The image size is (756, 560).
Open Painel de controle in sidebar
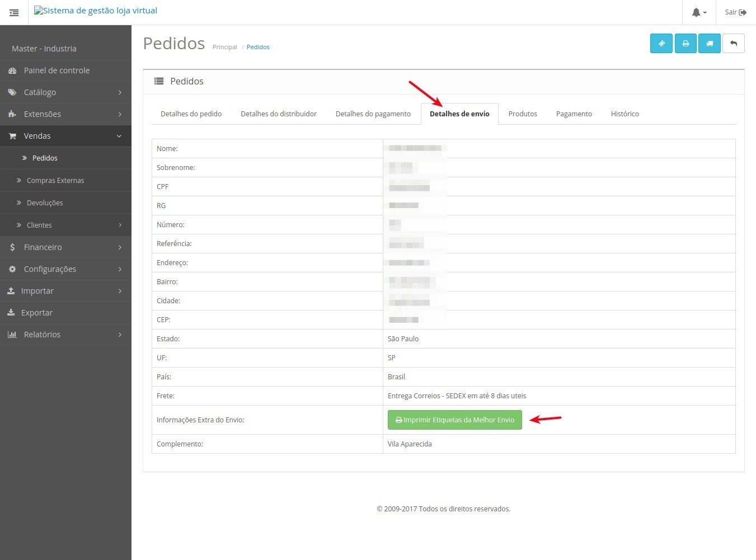tap(57, 70)
